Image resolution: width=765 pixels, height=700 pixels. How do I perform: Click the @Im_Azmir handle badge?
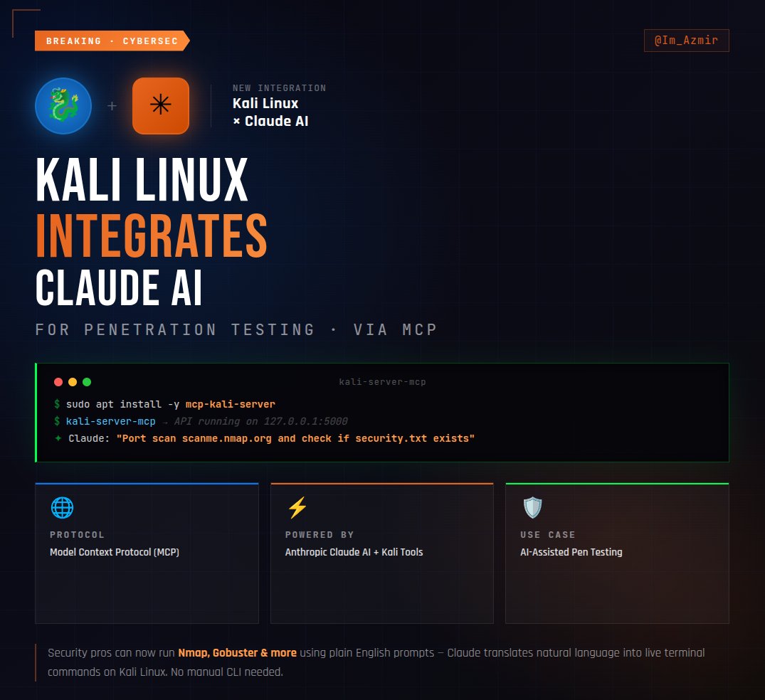pyautogui.click(x=687, y=41)
